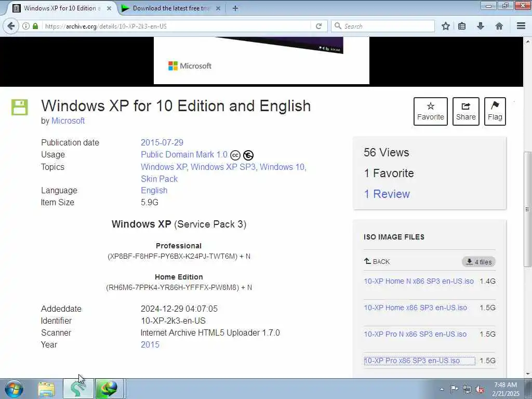Close the Windows XP for 10 Edition tab
The width and height of the screenshot is (532, 399).
[109, 8]
